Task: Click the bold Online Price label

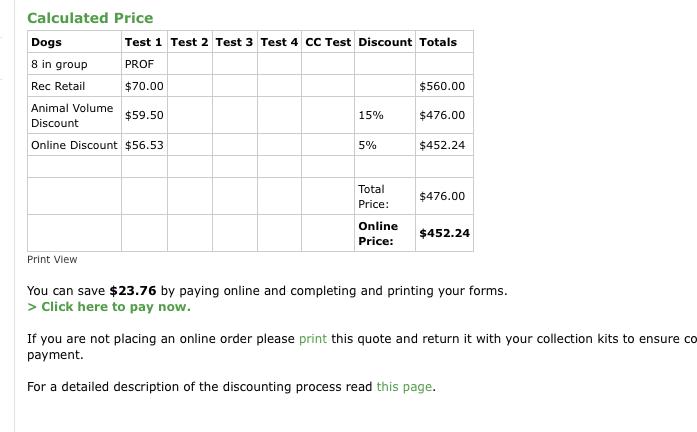Action: pos(378,233)
